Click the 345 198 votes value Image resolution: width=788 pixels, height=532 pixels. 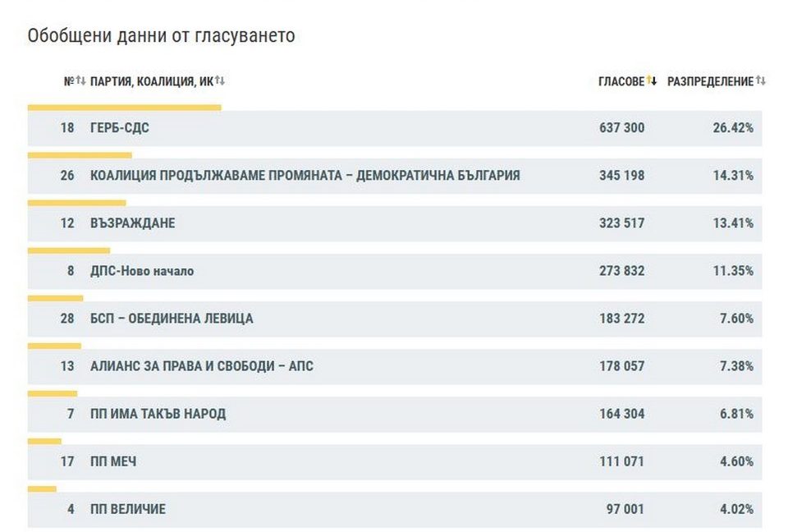tap(621, 176)
